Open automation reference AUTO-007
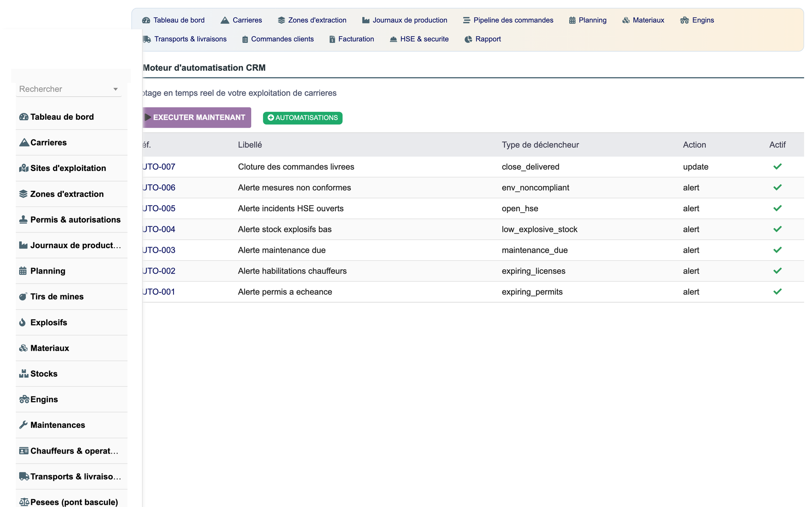The width and height of the screenshot is (812, 507). coord(159,167)
